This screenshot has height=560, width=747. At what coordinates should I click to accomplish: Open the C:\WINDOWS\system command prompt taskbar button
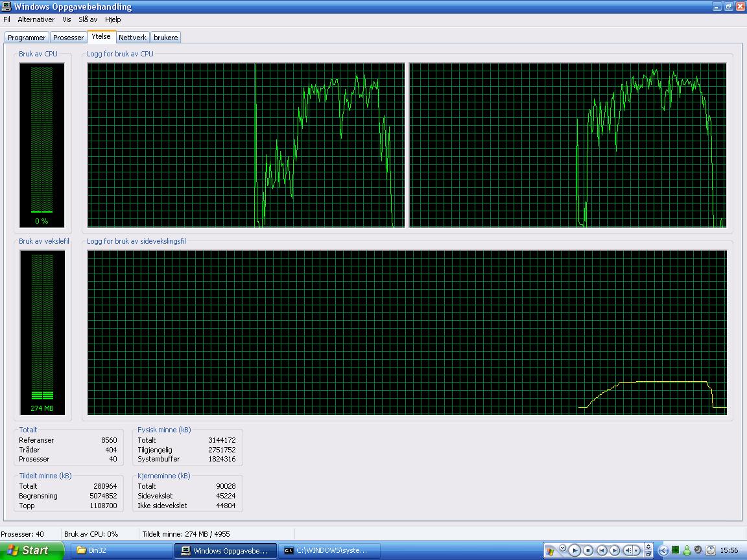pos(329,550)
